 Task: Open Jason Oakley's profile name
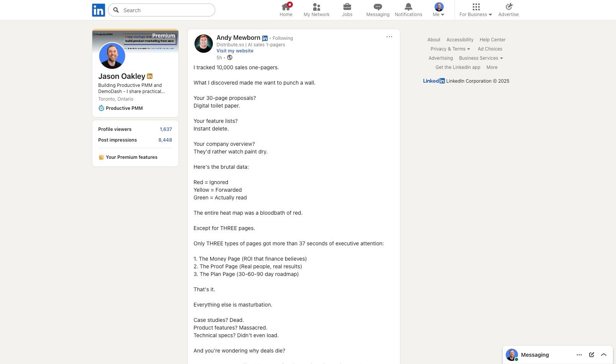click(x=122, y=76)
